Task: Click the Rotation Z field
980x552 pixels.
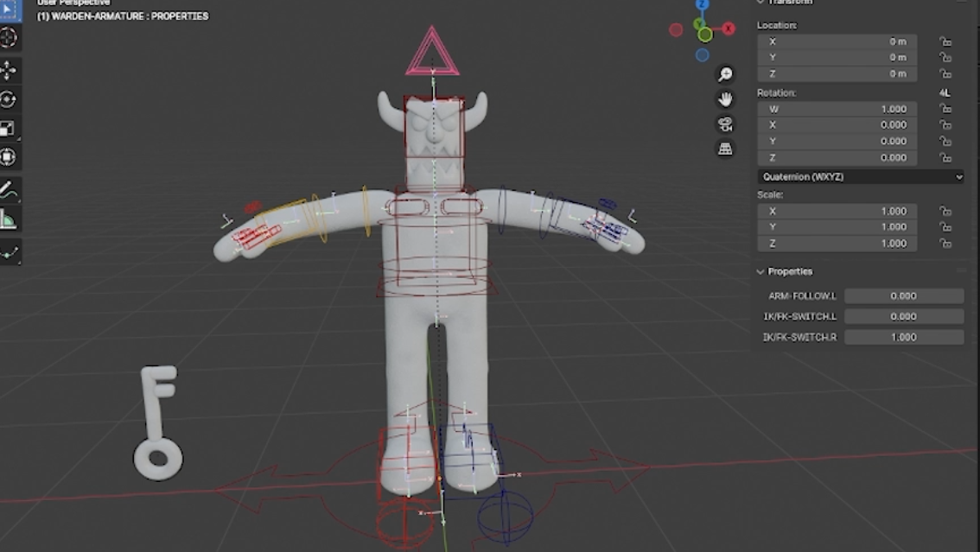Action: 837,158
